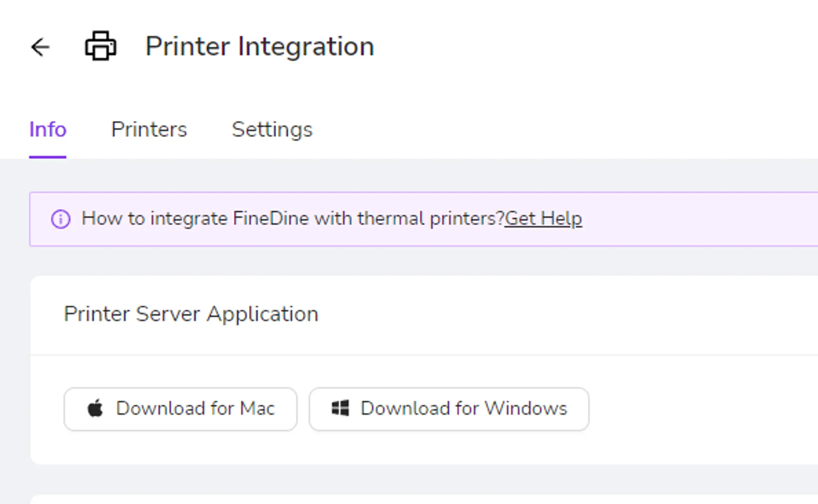Click the printer icon beside the title
The height and width of the screenshot is (504, 818).
click(101, 46)
